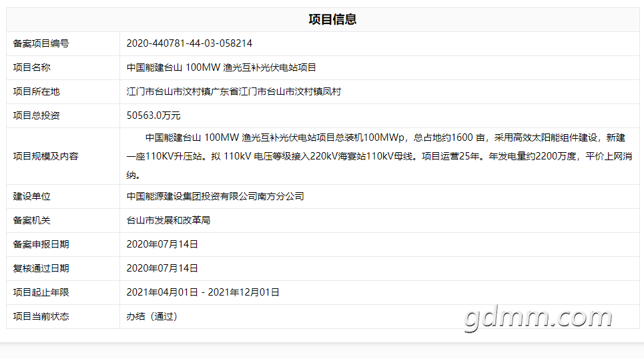This screenshot has height=359, width=644.
Task: Click the investment value 50563.0万元
Action: pyautogui.click(x=153, y=115)
